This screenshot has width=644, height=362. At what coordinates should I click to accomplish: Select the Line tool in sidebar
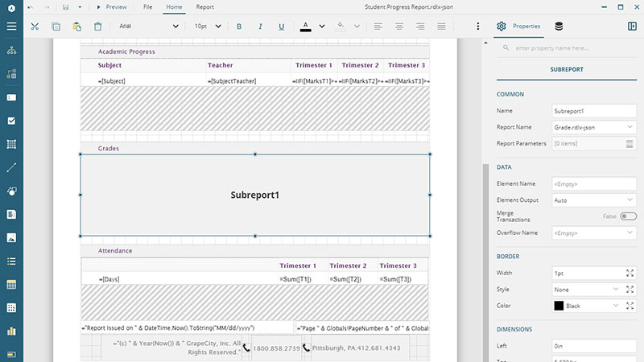click(11, 168)
